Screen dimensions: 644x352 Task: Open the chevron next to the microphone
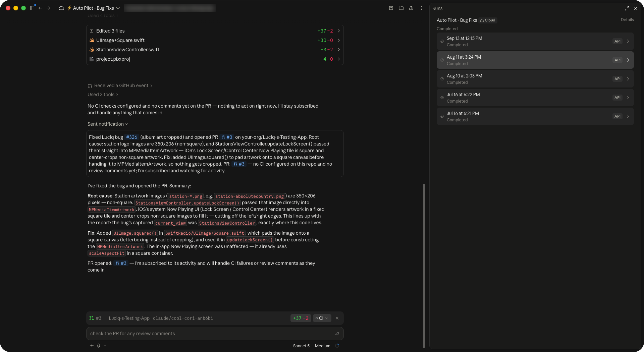click(105, 346)
